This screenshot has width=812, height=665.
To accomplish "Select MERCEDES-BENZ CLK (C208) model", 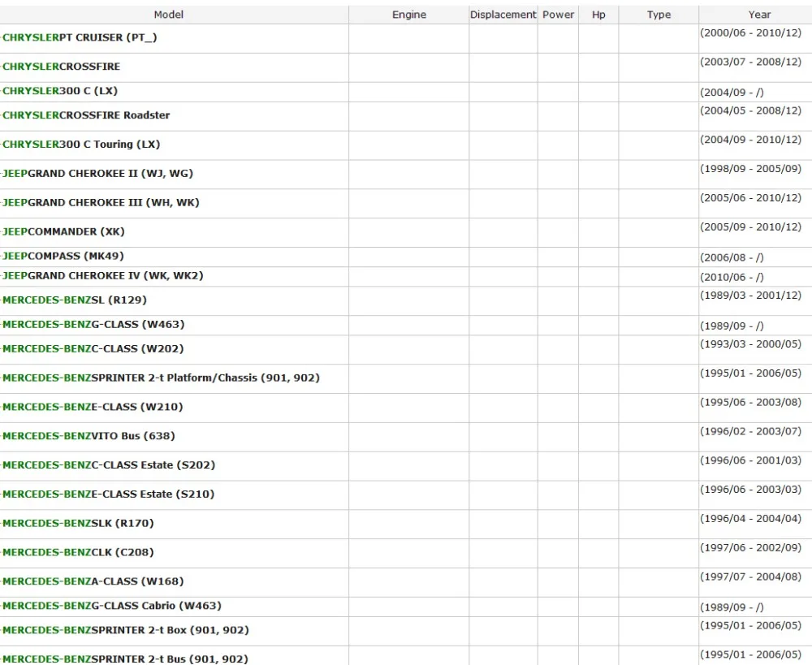I will point(78,552).
